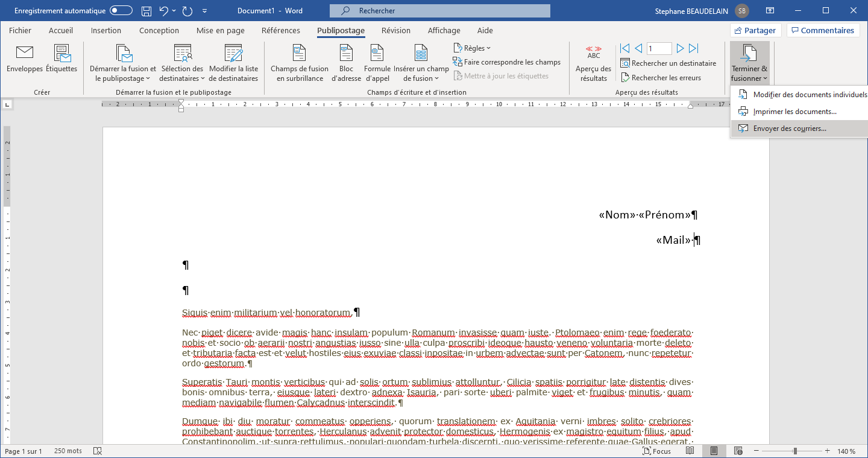The width and height of the screenshot is (868, 458).
Task: Select Envoyer des courriers menu item
Action: [x=789, y=129]
